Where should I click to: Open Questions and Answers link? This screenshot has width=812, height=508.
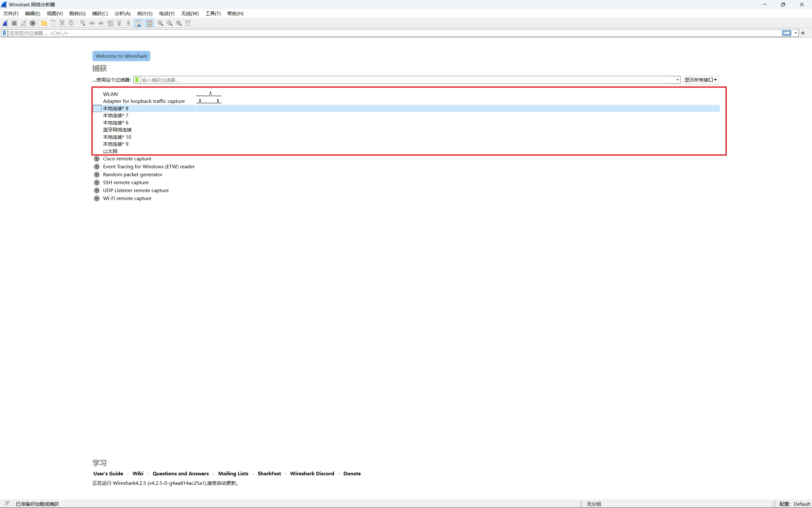coord(180,473)
